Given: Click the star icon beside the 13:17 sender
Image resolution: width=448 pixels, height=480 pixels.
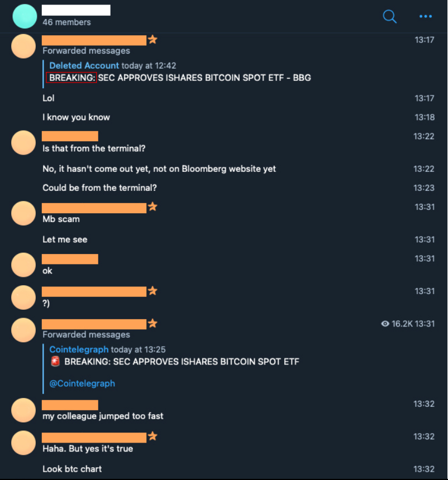Looking at the screenshot, I should [152, 40].
